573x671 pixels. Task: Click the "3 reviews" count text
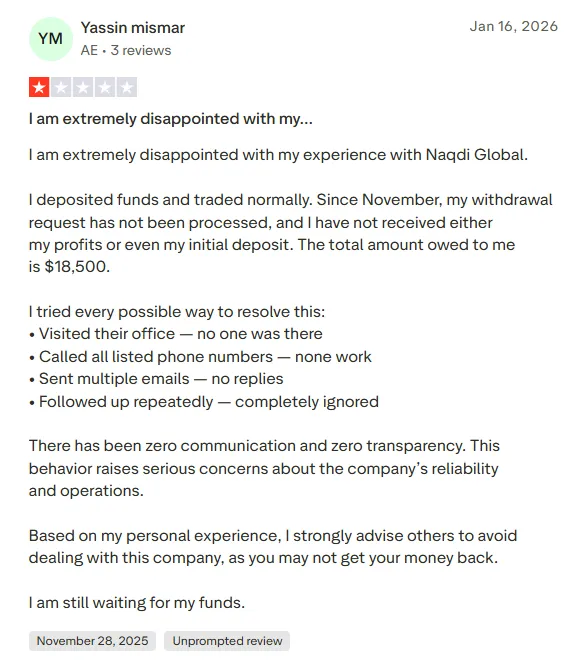[x=141, y=50]
